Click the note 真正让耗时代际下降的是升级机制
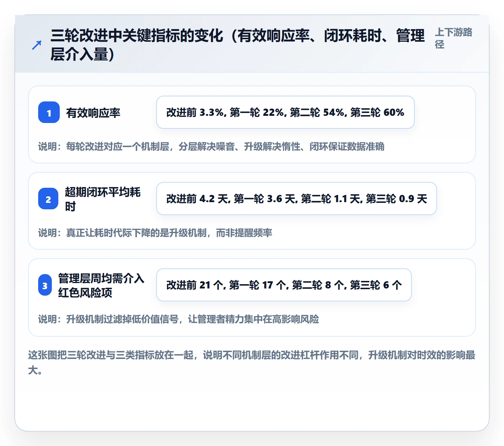Viewport: 504px width, 446px height. 155,233
